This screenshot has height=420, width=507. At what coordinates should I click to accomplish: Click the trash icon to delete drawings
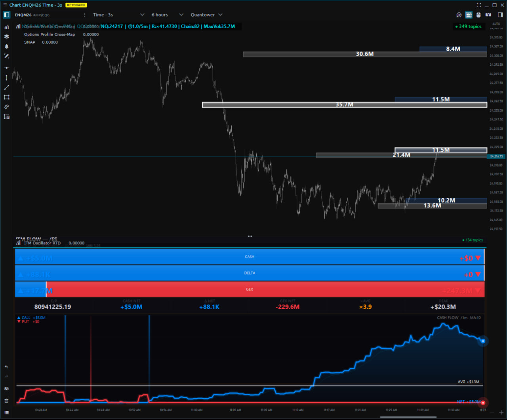[6, 401]
